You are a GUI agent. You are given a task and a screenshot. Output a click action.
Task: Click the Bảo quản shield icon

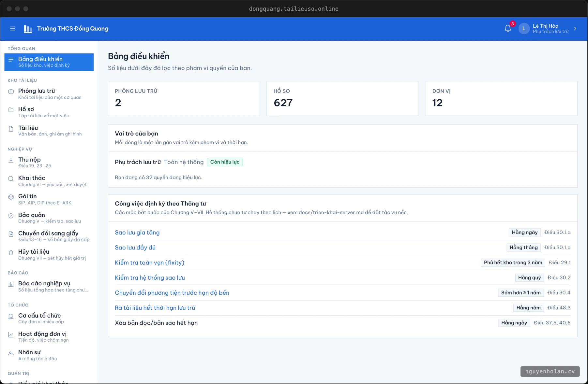(11, 216)
